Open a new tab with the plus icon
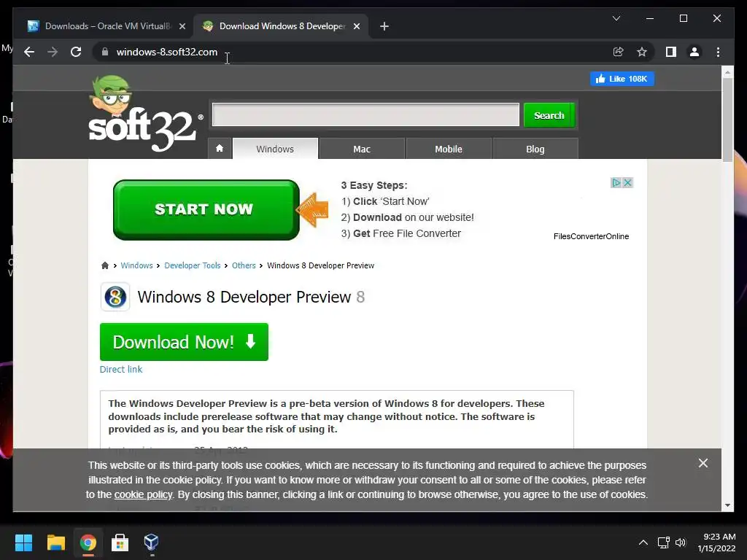The image size is (747, 560). click(x=384, y=26)
